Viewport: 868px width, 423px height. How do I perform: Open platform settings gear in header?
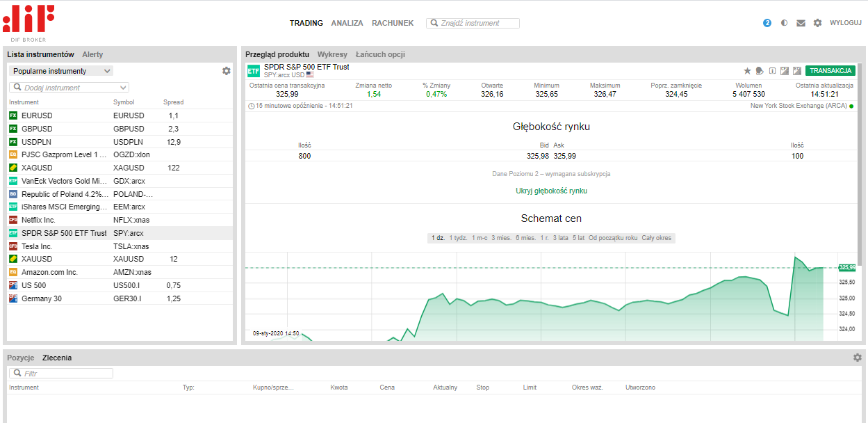[x=817, y=23]
